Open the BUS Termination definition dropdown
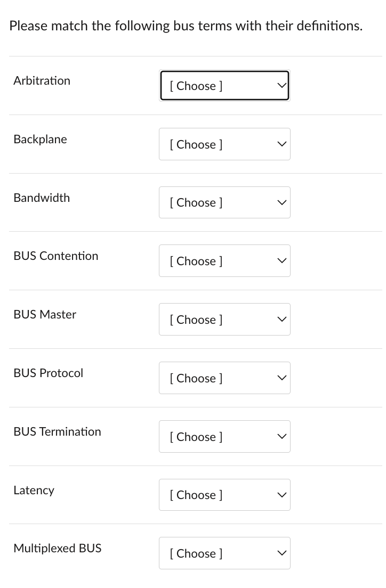The height and width of the screenshot is (588, 386). [224, 436]
